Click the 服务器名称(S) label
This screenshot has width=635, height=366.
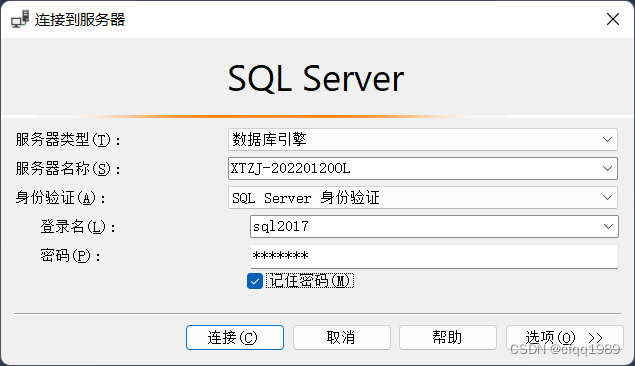(x=68, y=169)
